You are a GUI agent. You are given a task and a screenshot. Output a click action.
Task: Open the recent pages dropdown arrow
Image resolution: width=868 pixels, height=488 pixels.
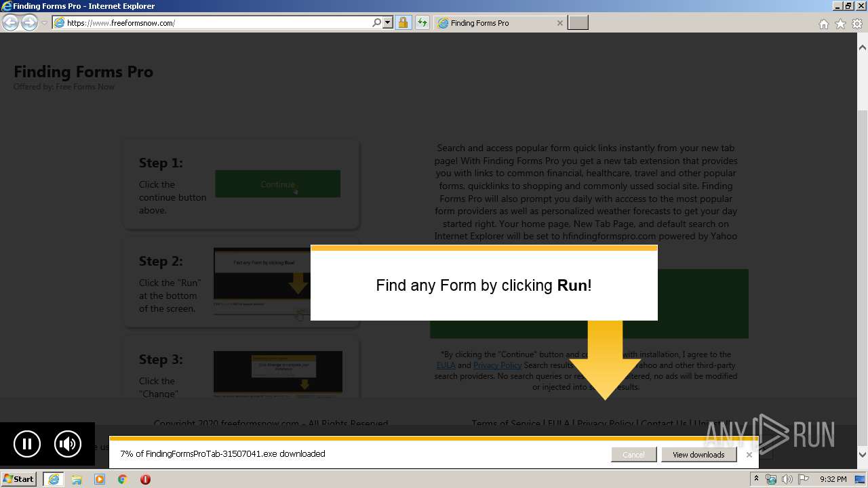44,23
